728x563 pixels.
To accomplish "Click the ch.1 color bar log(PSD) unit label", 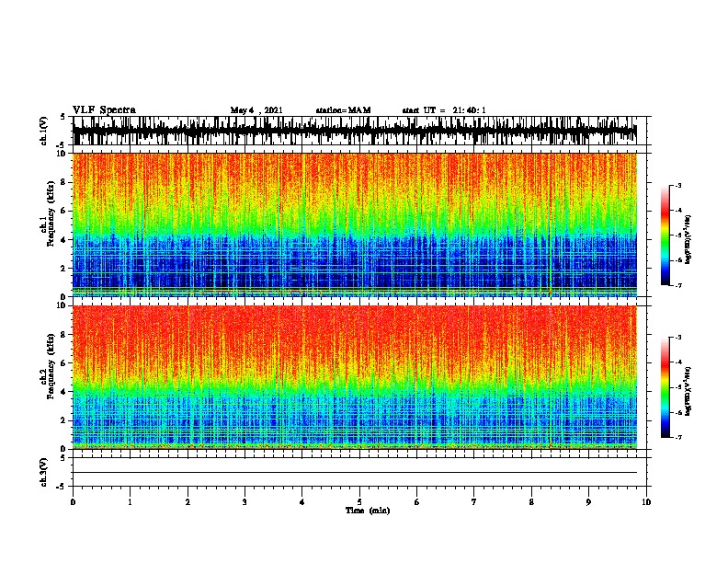I will click(x=688, y=240).
